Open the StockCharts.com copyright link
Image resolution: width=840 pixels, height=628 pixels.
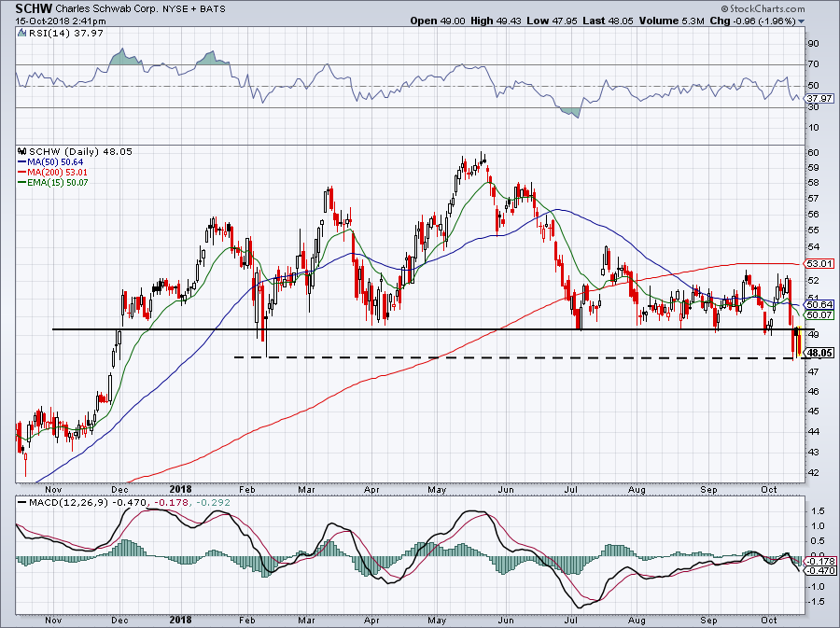point(763,8)
